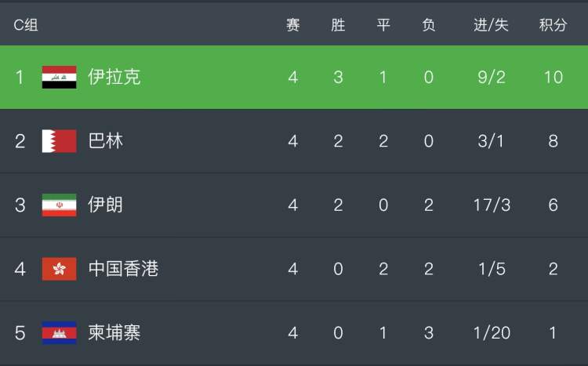Image resolution: width=588 pixels, height=366 pixels.
Task: Click the 进/失 goals column header
Action: point(492,25)
